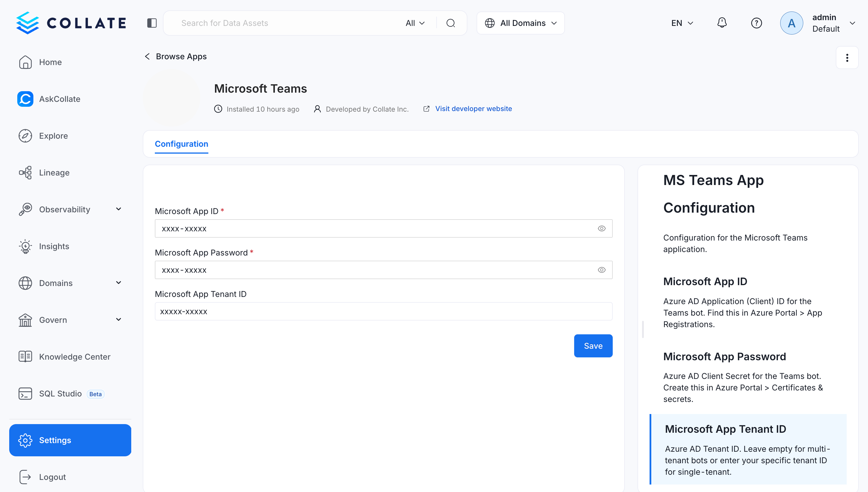
Task: Open Visit developer website link
Action: pyautogui.click(x=473, y=109)
